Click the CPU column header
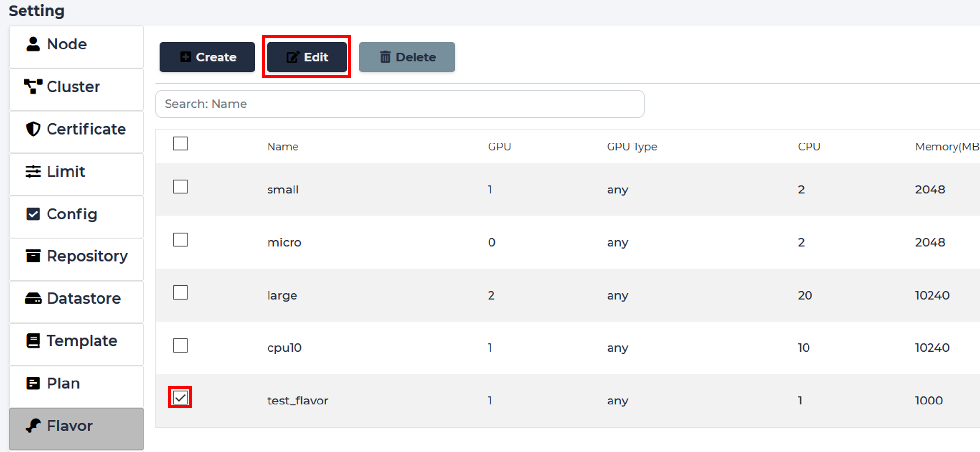Screen dimensions: 980x452 (809, 147)
